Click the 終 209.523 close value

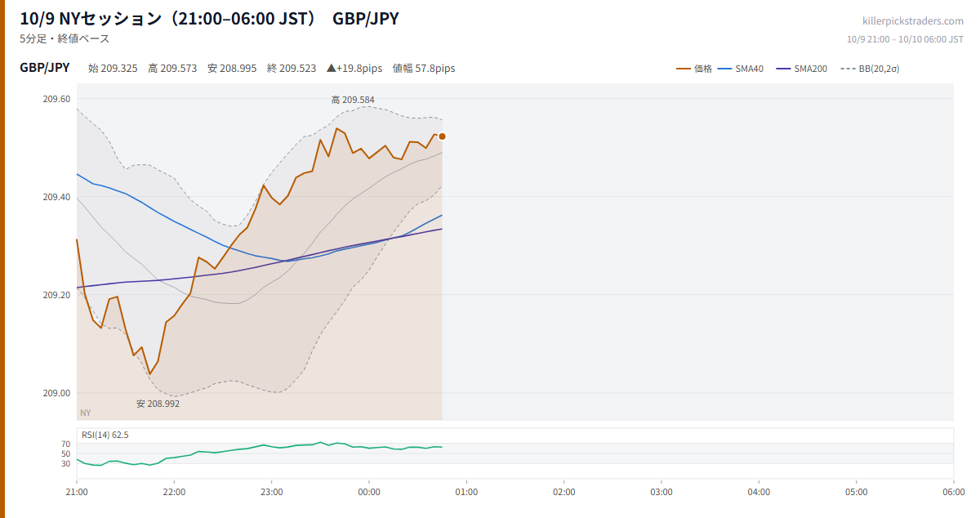click(292, 69)
